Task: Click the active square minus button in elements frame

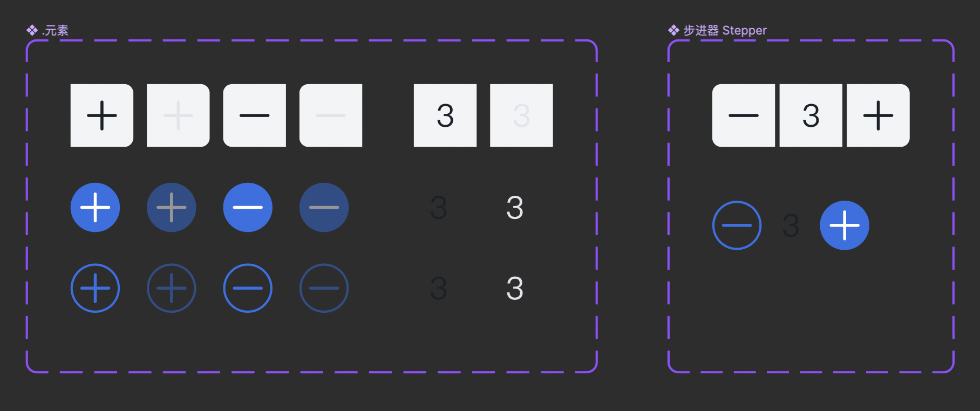Action: coord(255,115)
